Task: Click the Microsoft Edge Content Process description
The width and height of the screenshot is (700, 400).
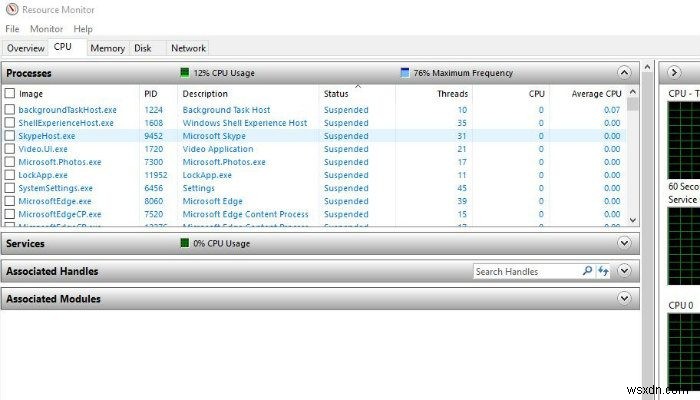Action: (246, 214)
